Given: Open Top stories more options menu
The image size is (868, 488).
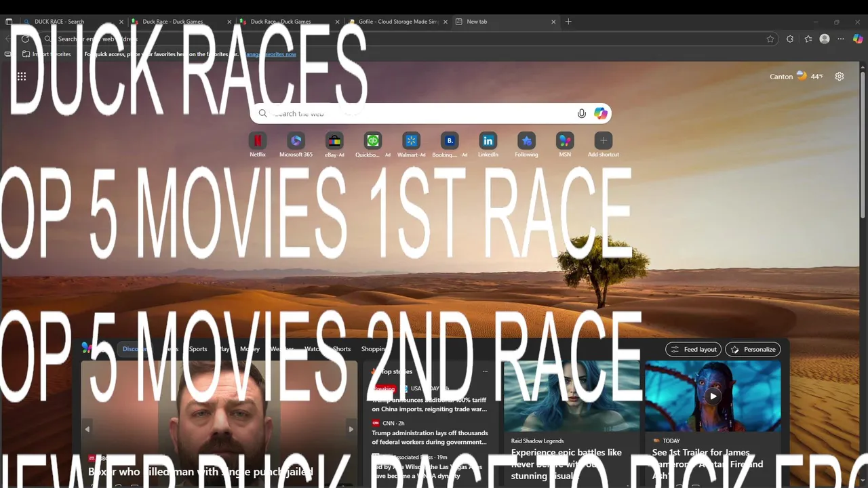Looking at the screenshot, I should pos(485,371).
